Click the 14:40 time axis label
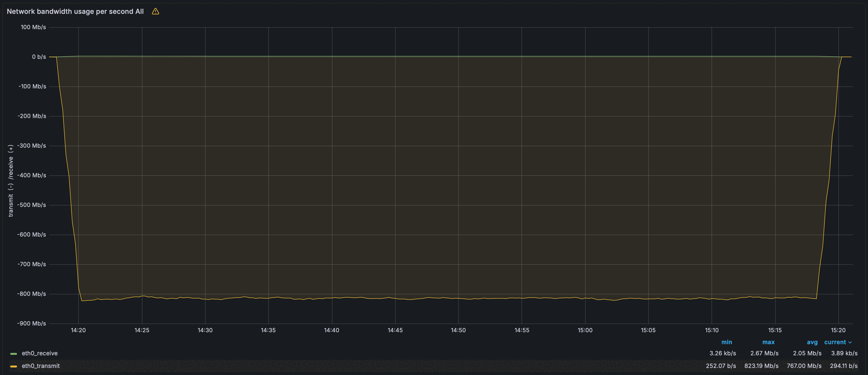 [x=331, y=330]
